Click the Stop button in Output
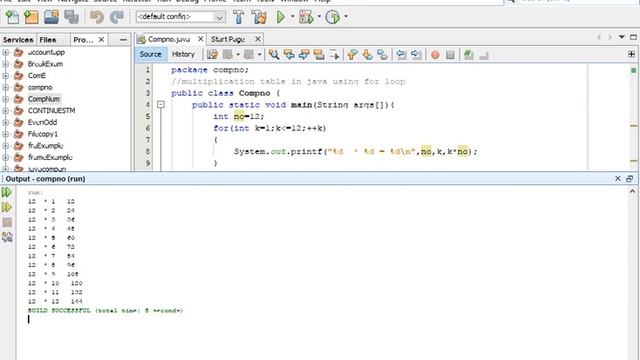Image resolution: width=640 pixels, height=360 pixels. 7,222
